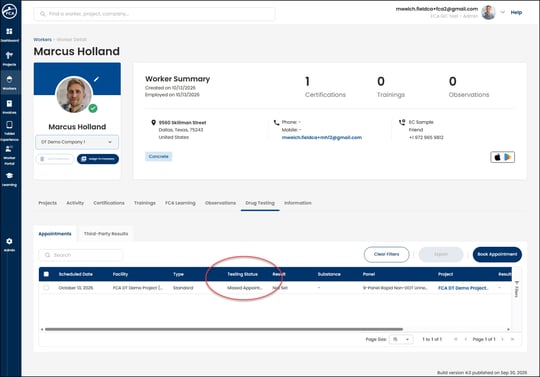Click the green verified check badge
Viewport: 540px width, 377px height.
click(x=93, y=108)
